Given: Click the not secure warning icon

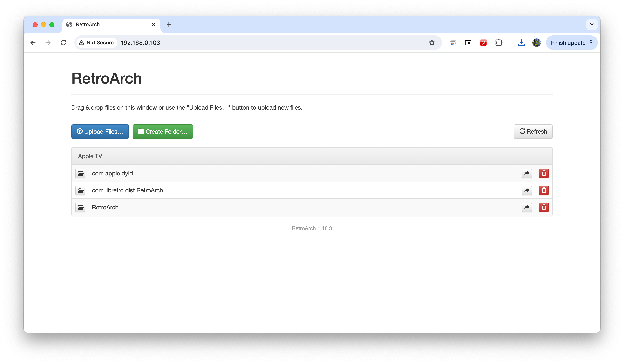Looking at the screenshot, I should click(81, 42).
